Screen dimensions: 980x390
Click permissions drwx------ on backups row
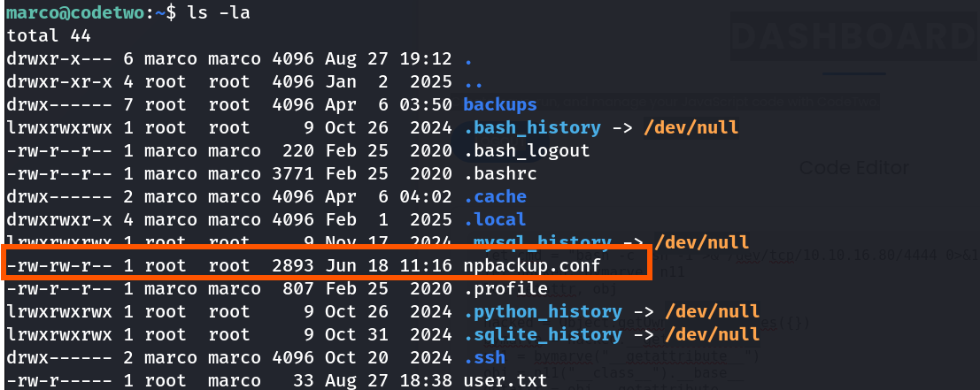click(59, 104)
